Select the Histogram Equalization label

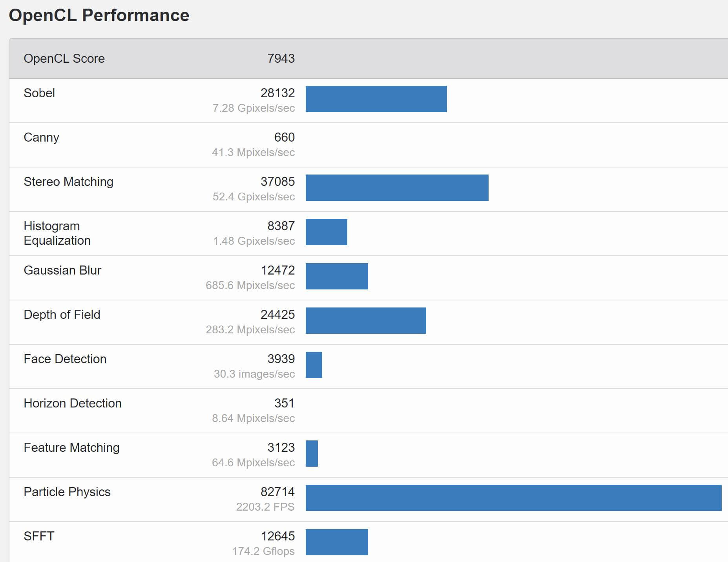[57, 233]
